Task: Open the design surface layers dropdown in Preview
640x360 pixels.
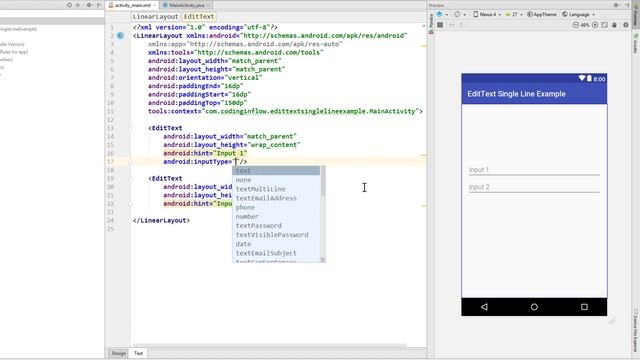Action: coord(442,14)
